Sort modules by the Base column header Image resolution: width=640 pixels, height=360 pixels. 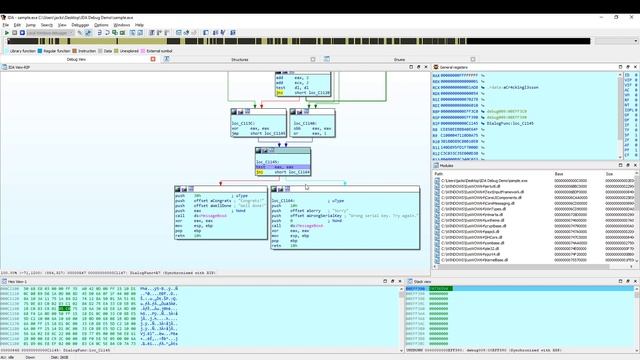coord(559,174)
